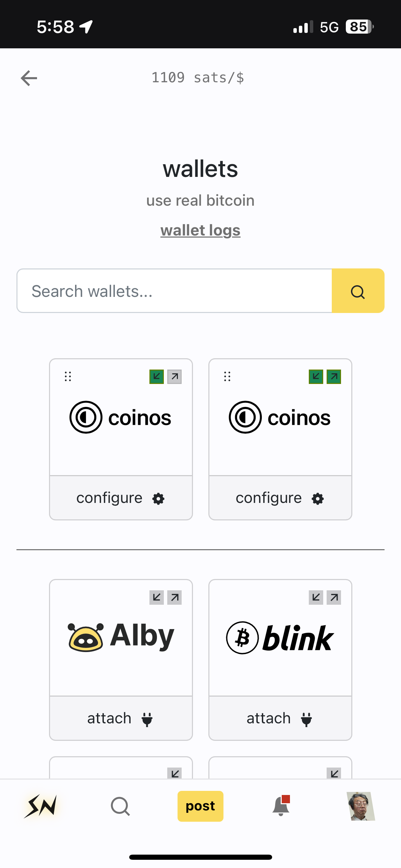Attach the Alby wallet
The width and height of the screenshot is (401, 868).
(121, 719)
